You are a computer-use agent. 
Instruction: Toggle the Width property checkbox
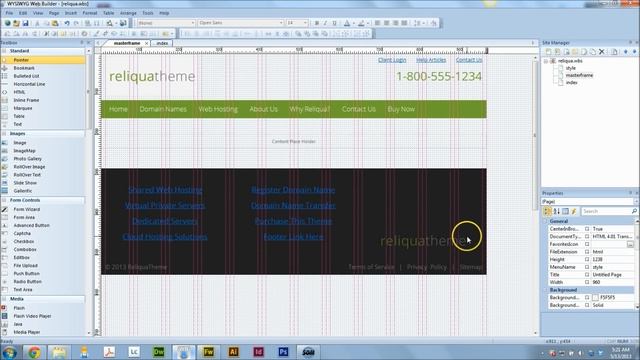click(587, 282)
